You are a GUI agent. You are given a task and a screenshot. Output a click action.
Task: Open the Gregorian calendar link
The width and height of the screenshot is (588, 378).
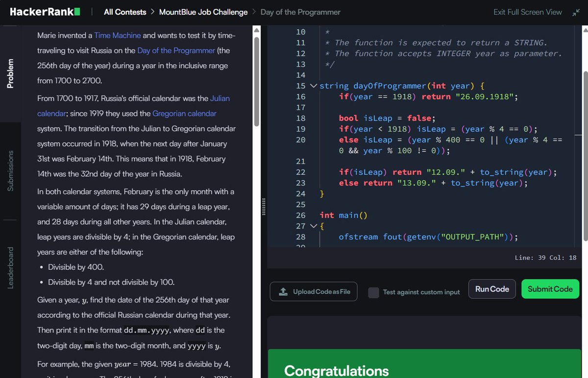tap(184, 114)
